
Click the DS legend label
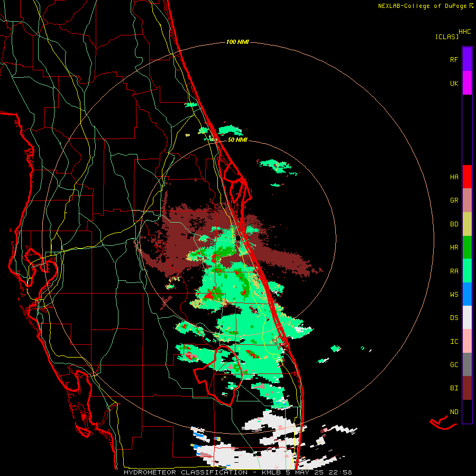click(x=454, y=317)
